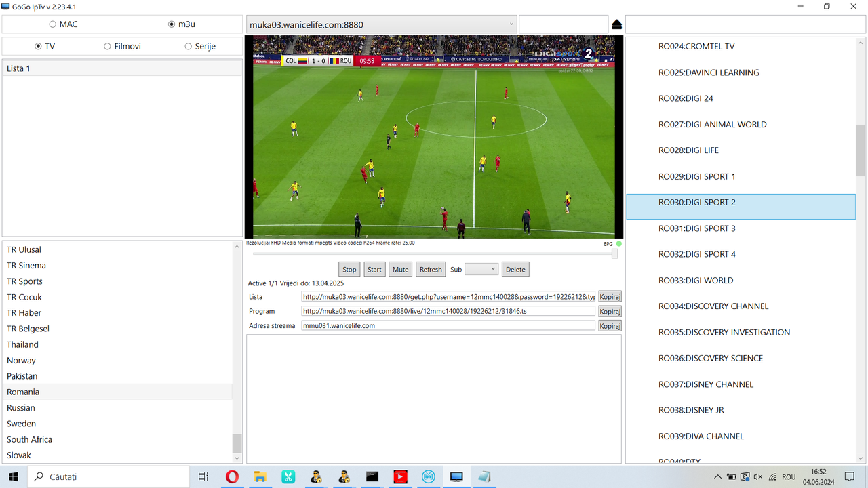The width and height of the screenshot is (868, 488).
Task: Copy the Program URL with Kopiraj
Action: click(x=610, y=311)
